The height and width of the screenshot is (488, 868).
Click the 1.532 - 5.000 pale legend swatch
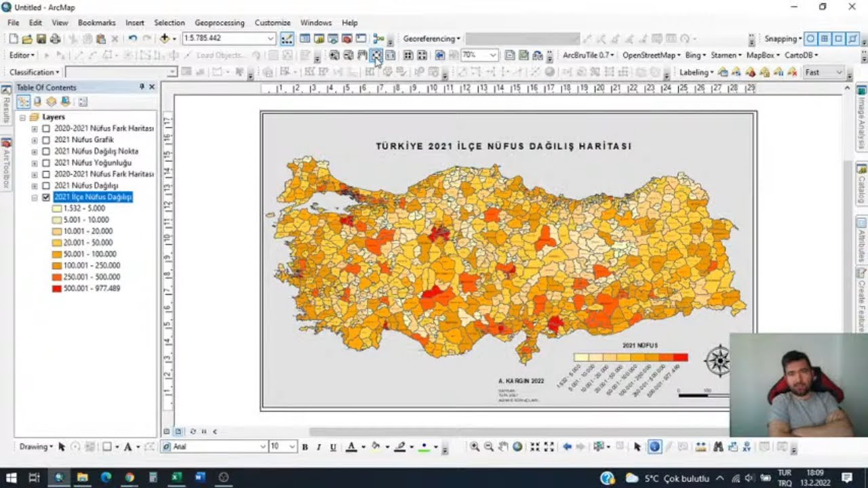tap(56, 209)
